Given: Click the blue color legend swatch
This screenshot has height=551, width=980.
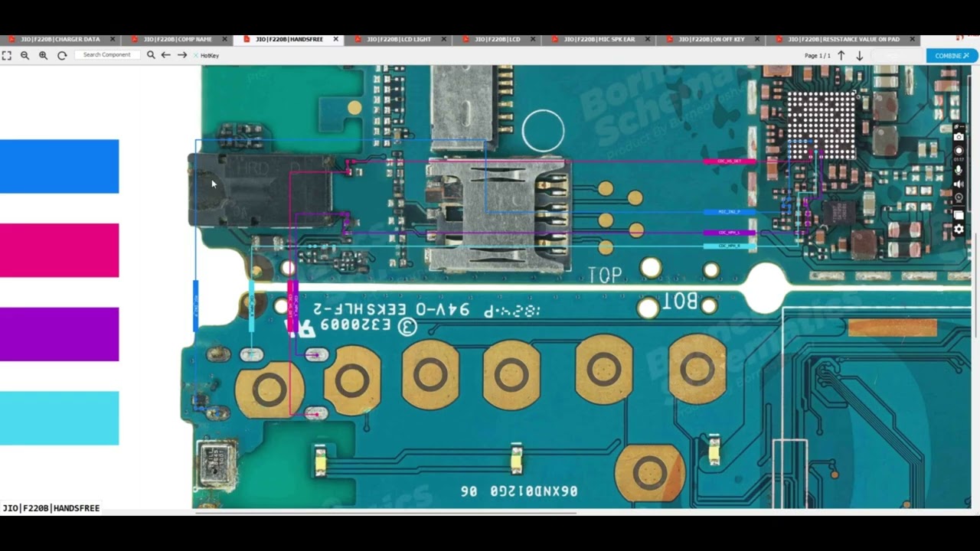Looking at the screenshot, I should coord(60,166).
